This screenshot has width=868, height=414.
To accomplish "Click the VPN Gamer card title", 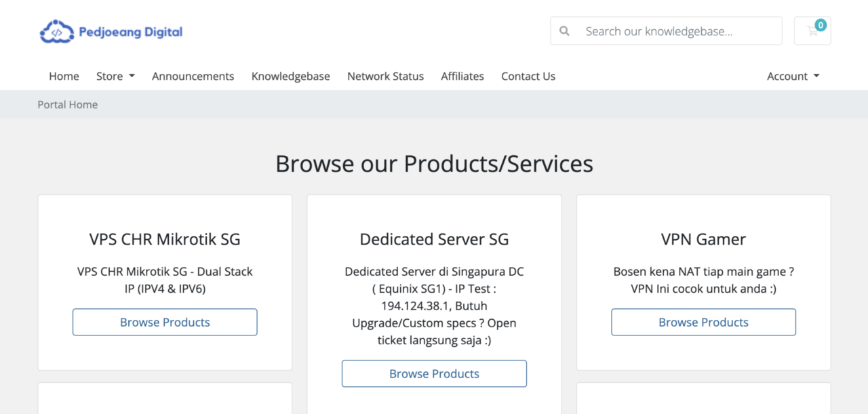I will 703,239.
